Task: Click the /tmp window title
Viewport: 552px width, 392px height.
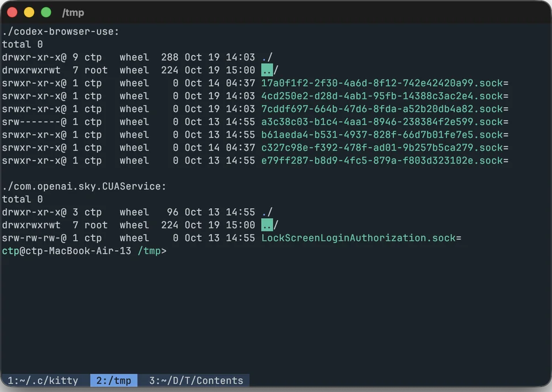Action: click(x=73, y=13)
